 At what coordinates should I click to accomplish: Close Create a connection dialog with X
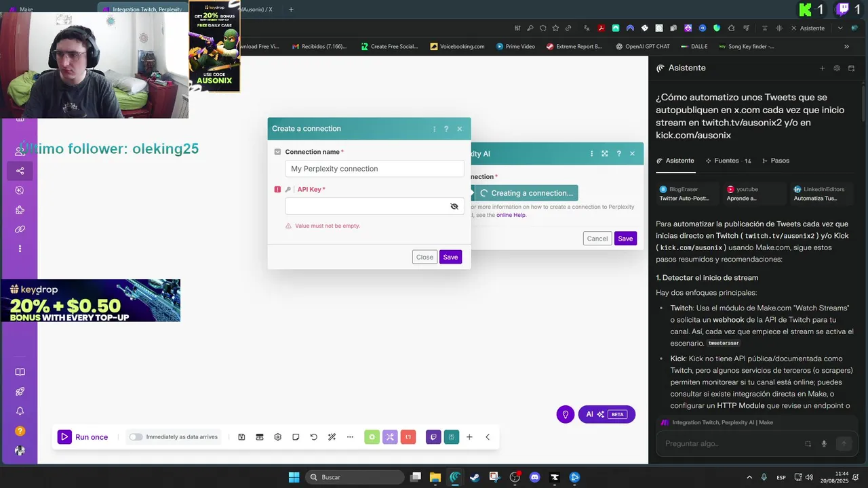tap(460, 129)
